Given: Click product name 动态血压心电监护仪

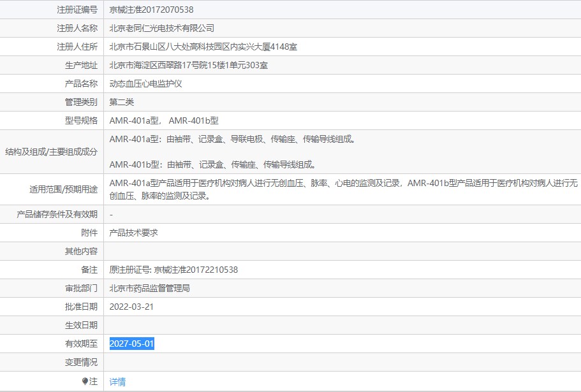Looking at the screenshot, I should pyautogui.click(x=145, y=83).
